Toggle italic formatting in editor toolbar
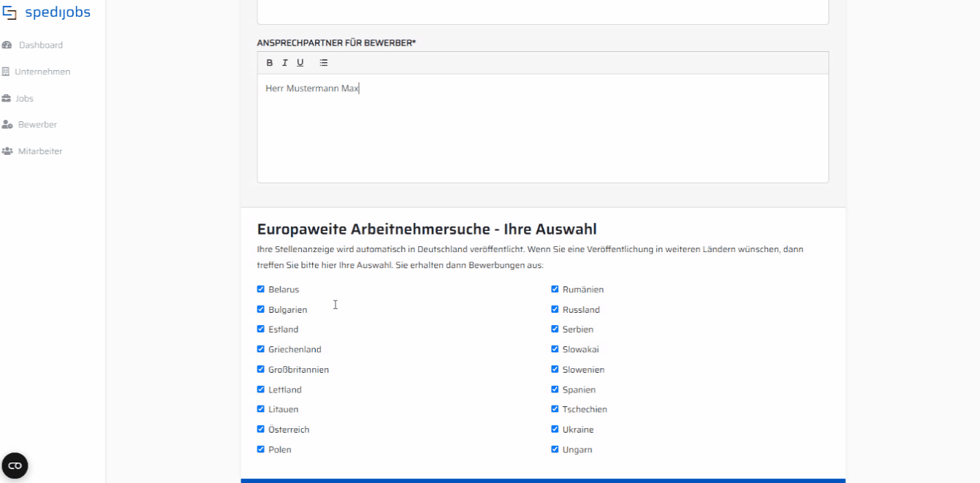This screenshot has width=980, height=483. pyautogui.click(x=285, y=63)
